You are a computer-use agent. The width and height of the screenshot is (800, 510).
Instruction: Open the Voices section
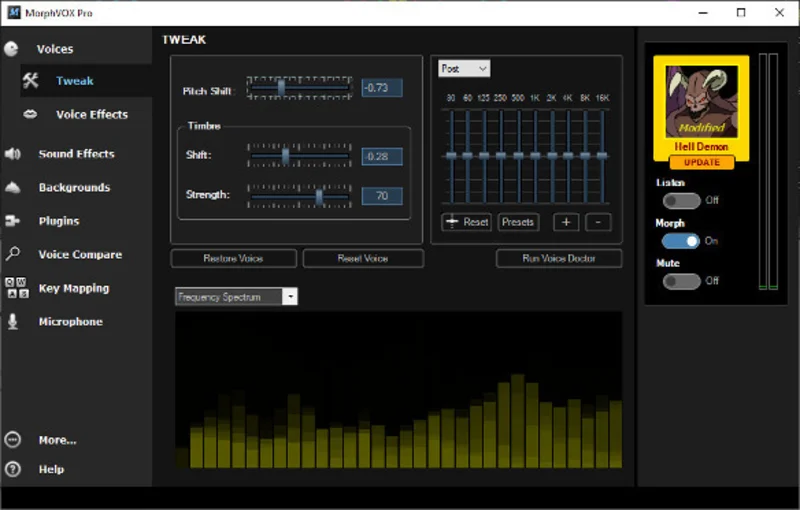[x=54, y=49]
